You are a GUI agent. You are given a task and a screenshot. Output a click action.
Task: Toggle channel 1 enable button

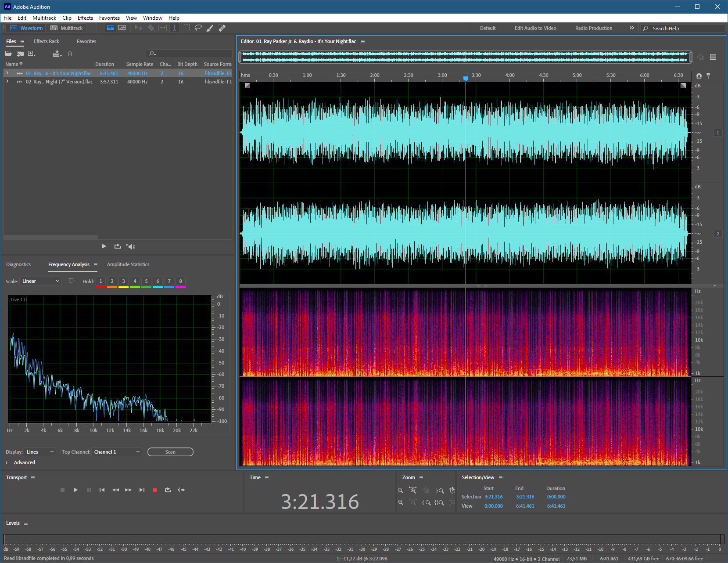click(718, 133)
